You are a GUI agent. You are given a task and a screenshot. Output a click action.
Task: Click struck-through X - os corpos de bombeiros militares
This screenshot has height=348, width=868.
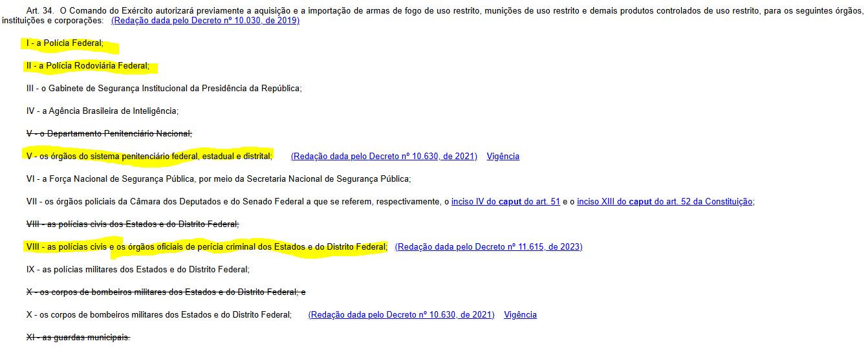point(166,292)
